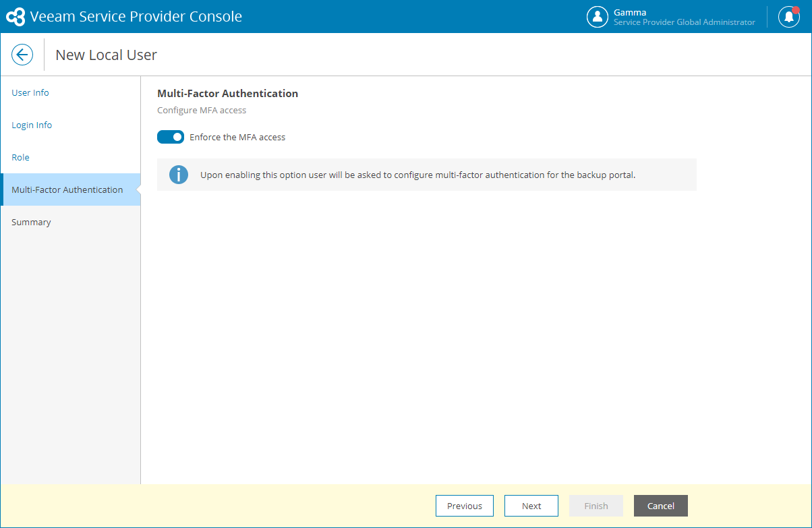This screenshot has height=528, width=812.
Task: Click Service Provider Global Administrator text
Action: tap(685, 22)
